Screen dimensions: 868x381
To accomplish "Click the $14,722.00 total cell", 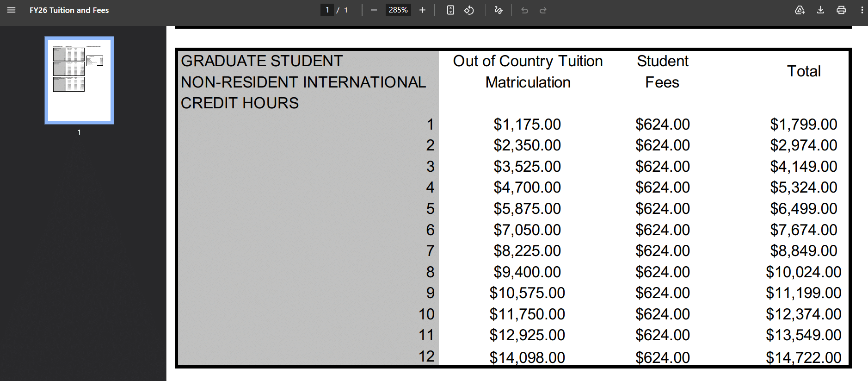I will (x=803, y=357).
